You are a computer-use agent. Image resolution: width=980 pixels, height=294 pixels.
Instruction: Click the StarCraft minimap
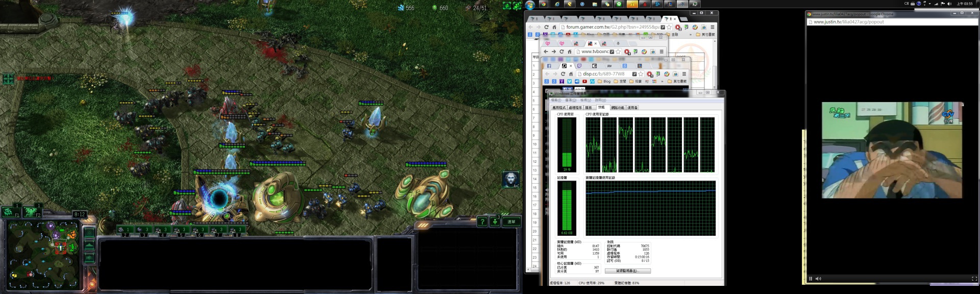click(43, 254)
